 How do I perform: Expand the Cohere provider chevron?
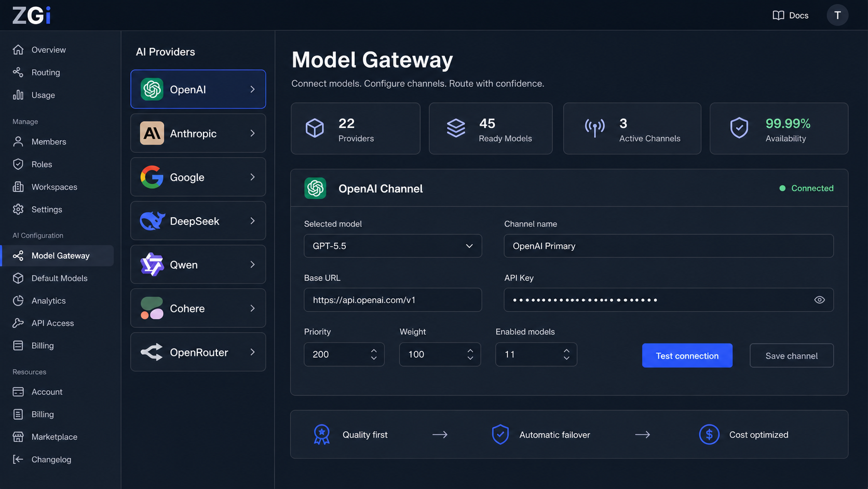pos(253,308)
